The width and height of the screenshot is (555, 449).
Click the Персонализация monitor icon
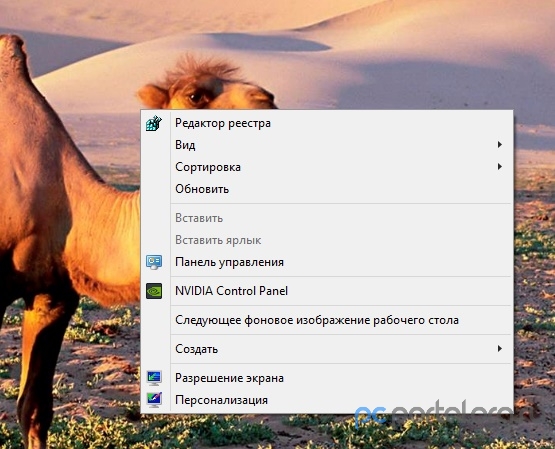tap(154, 400)
